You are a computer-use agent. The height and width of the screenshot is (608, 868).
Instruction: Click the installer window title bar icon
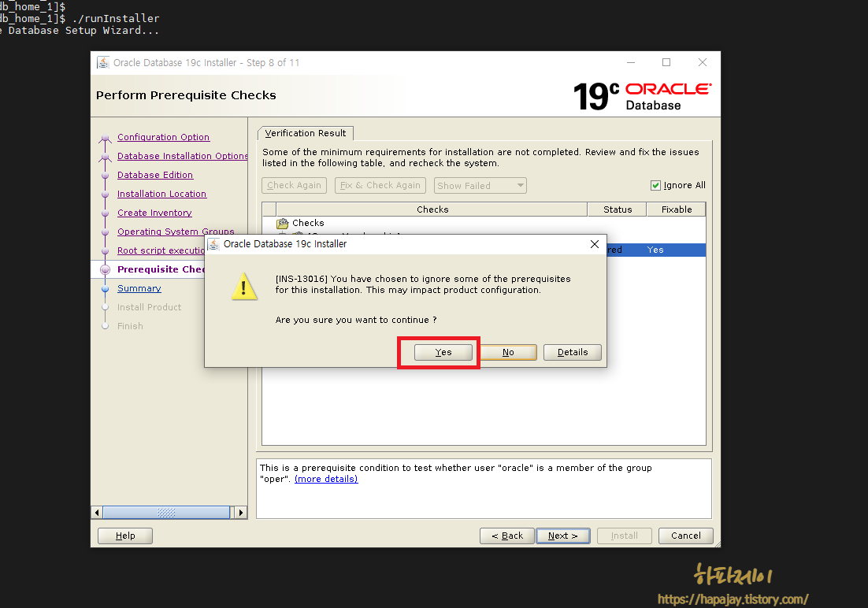tap(103, 62)
